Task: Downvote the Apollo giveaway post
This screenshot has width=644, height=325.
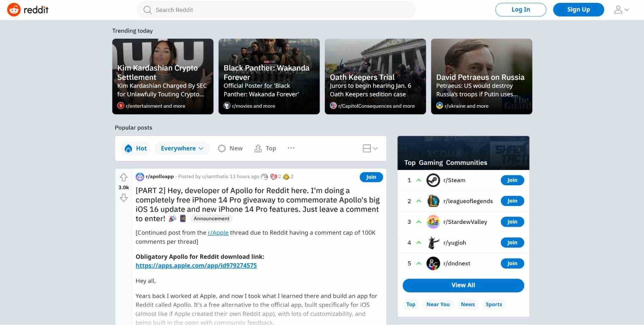Action: [x=124, y=198]
